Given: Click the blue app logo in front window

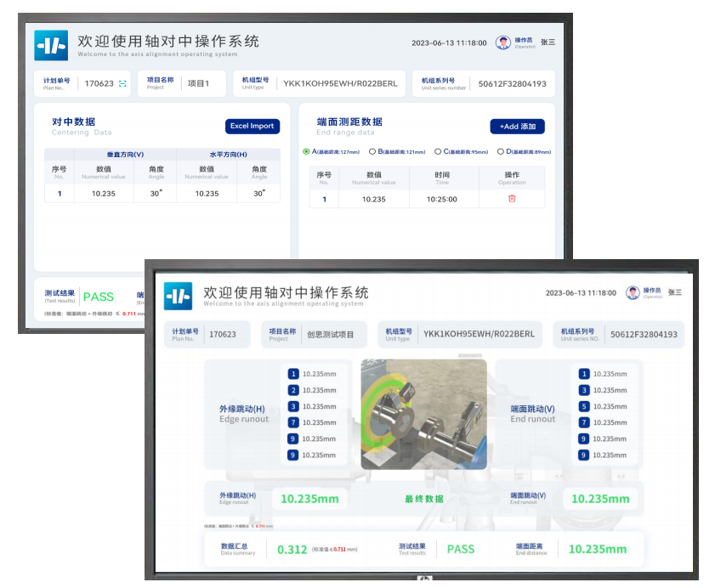Looking at the screenshot, I should (x=178, y=296).
